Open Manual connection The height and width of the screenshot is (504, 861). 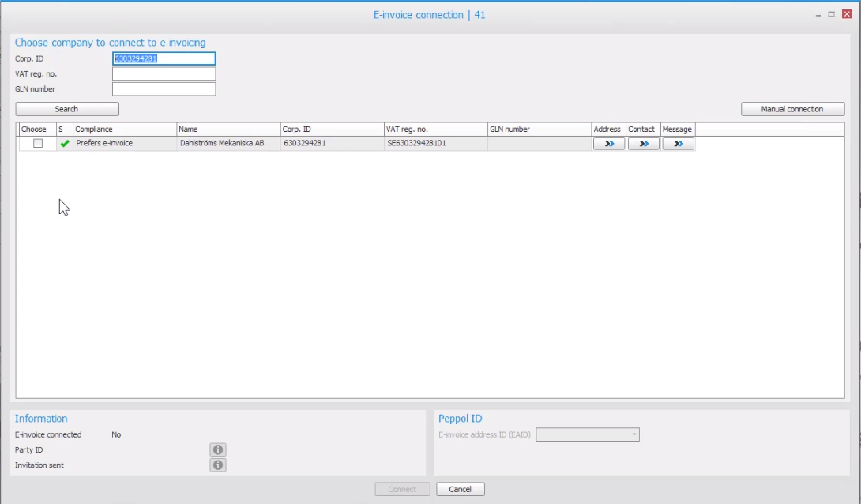(792, 109)
